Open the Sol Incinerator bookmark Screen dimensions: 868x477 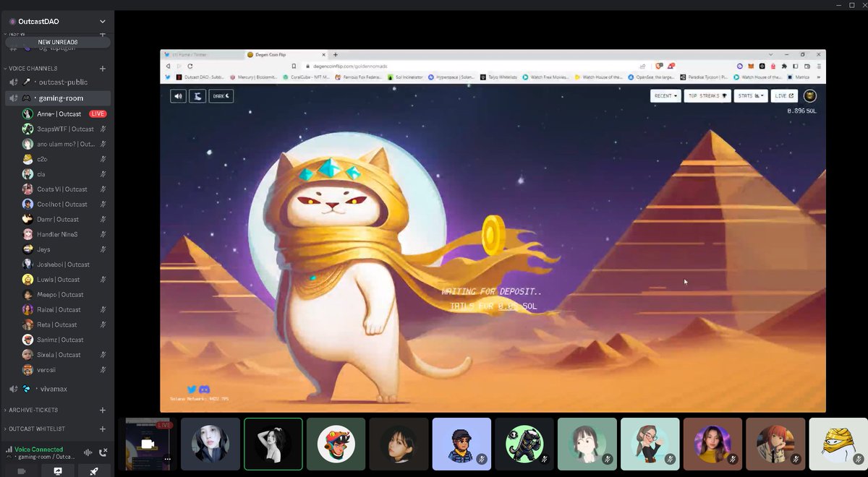406,77
